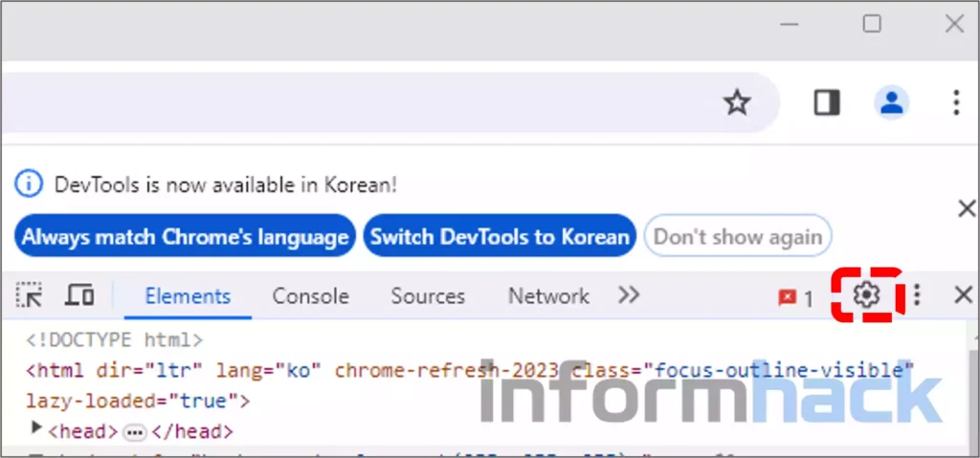Dismiss the DevTools language infobar

click(967, 208)
